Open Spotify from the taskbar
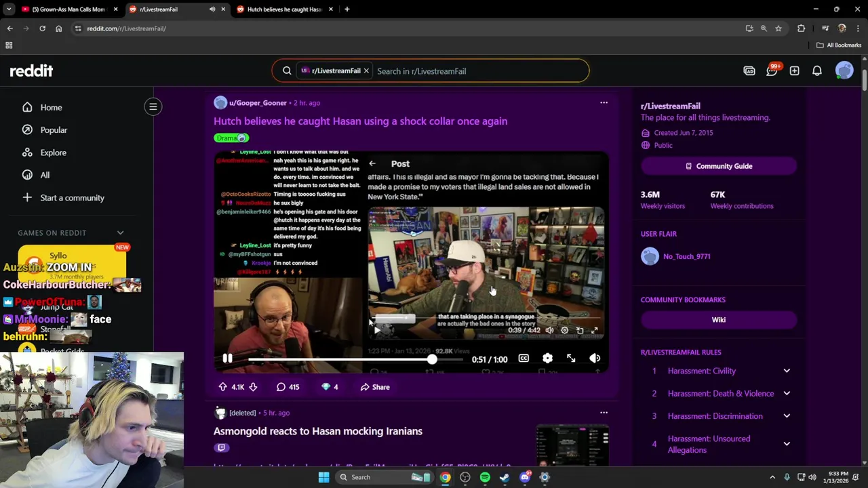Screen dimensions: 868x488 coord(485,477)
